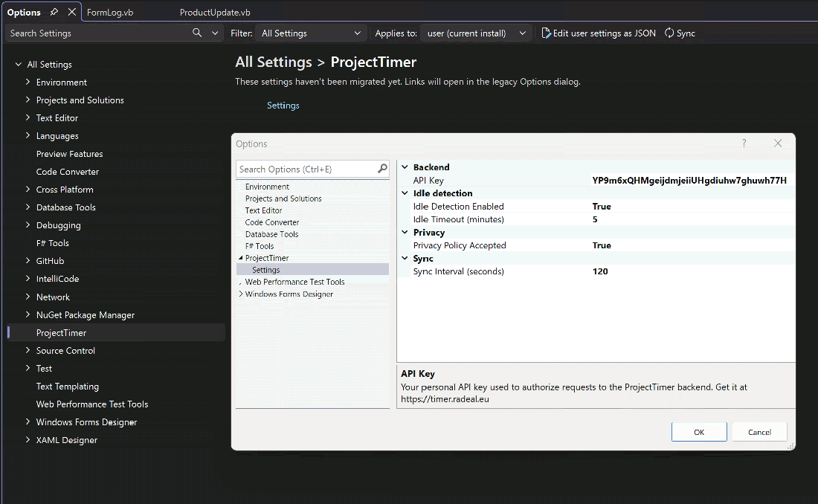Click the Settings link under ProjectTimer

pos(283,106)
